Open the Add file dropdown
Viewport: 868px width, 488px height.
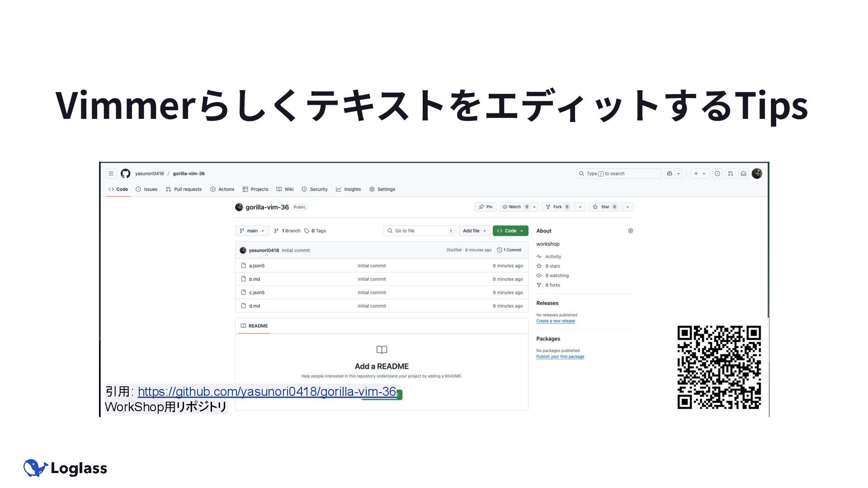coord(474,231)
